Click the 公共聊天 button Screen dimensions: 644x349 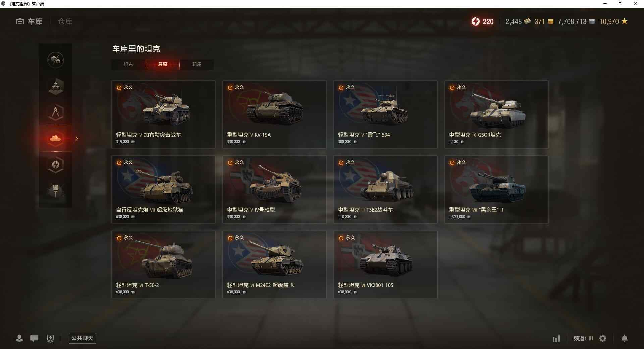pyautogui.click(x=82, y=338)
